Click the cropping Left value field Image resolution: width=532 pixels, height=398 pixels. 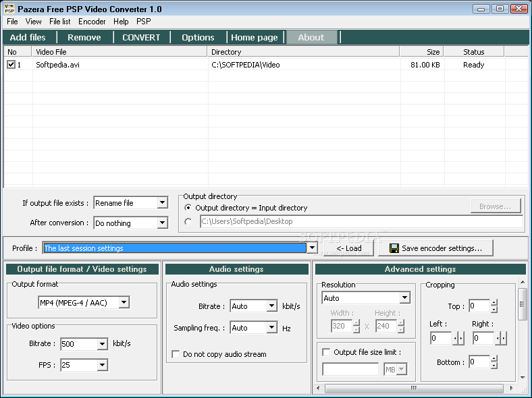pyautogui.click(x=442, y=339)
